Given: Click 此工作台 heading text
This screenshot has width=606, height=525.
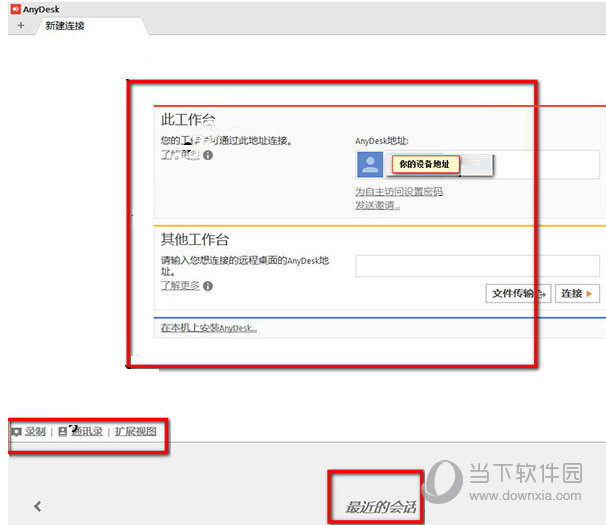Looking at the screenshot, I should point(188,119).
